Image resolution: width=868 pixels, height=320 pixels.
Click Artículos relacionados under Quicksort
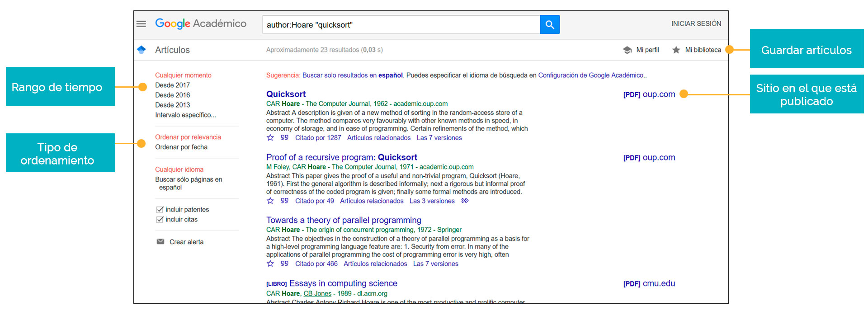point(379,138)
